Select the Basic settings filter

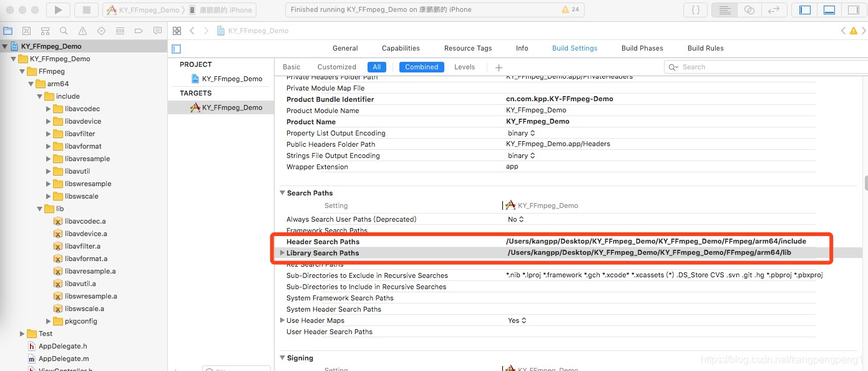pyautogui.click(x=291, y=67)
